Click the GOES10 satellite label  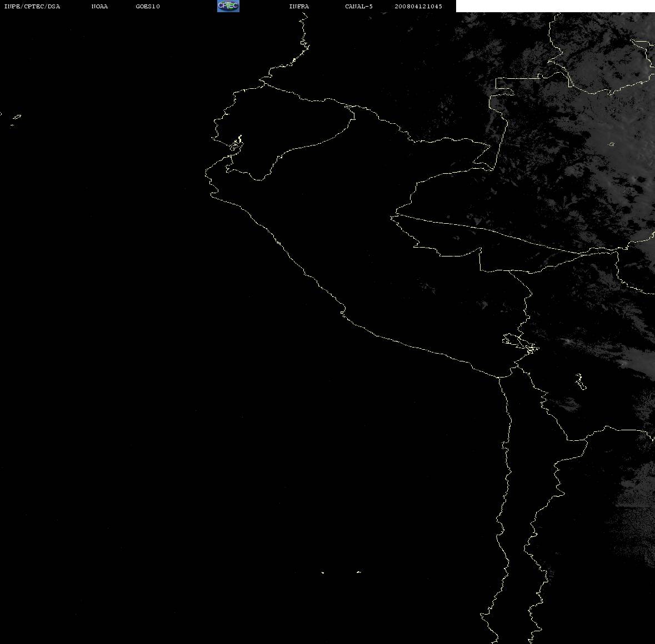148,6
